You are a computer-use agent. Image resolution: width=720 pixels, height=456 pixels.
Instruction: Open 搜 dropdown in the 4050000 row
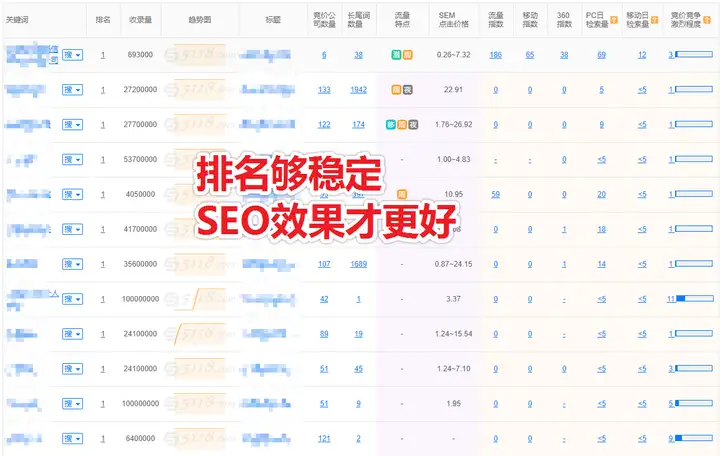coord(73,194)
